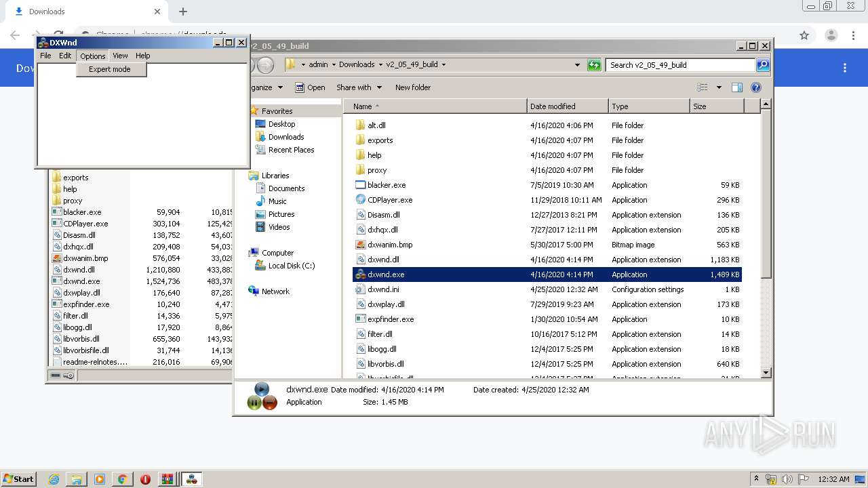This screenshot has height=488, width=868.
Task: Open the blacker.exe icon in the Explorer file list
Action: [x=360, y=185]
